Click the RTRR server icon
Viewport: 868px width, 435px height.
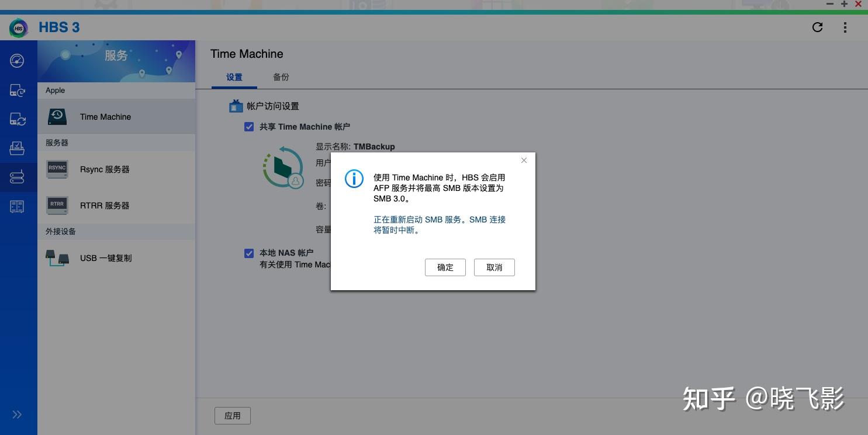coord(57,206)
